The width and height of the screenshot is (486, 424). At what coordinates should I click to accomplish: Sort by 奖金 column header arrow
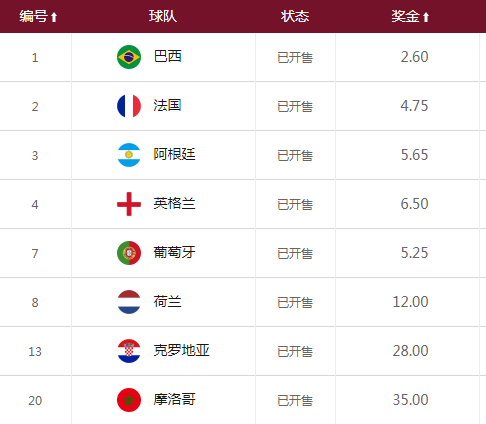426,17
